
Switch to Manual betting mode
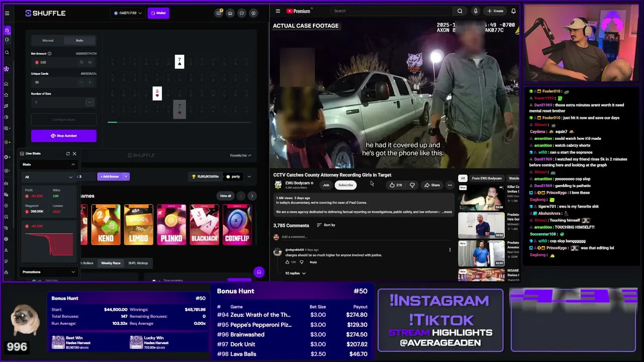tap(48, 40)
